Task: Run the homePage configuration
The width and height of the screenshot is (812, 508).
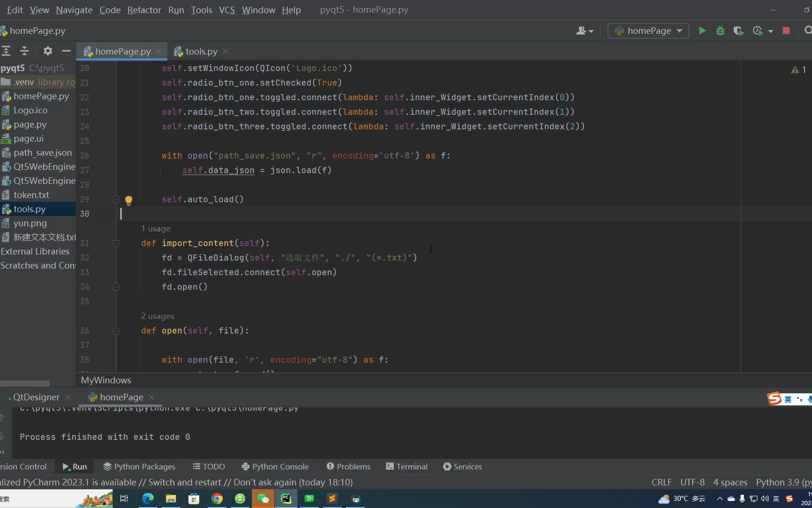Action: click(702, 31)
